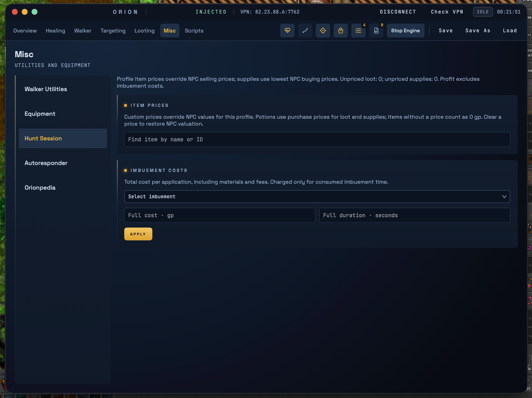Open the Equipment sidebar section
This screenshot has height=398, width=532.
[x=63, y=114]
